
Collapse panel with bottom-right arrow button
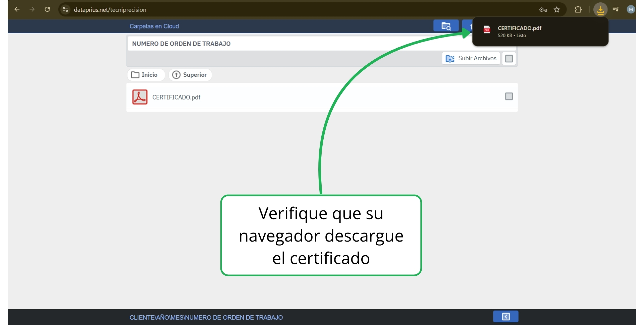505,317
